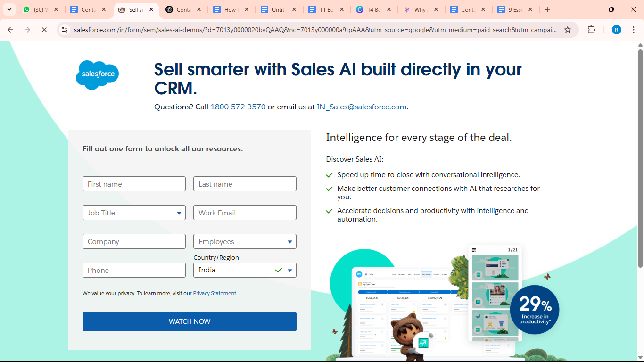Click the clock favicon on the 14 Be tab
Image resolution: width=644 pixels, height=362 pixels.
point(359,9)
